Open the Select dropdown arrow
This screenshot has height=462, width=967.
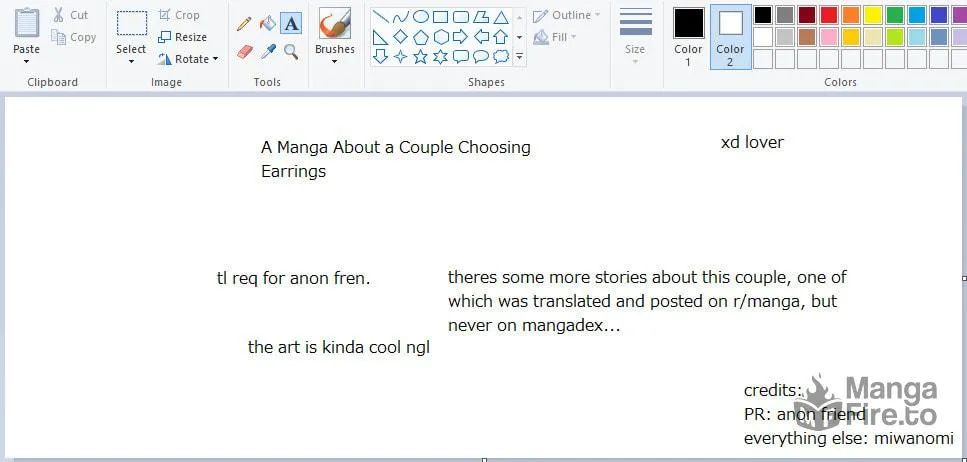[131, 62]
